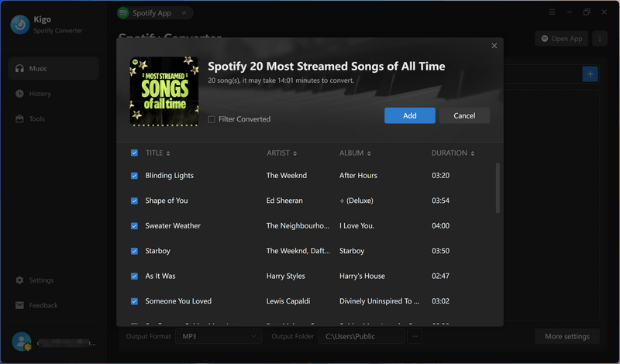Close the playlist dialog with X

tap(494, 46)
